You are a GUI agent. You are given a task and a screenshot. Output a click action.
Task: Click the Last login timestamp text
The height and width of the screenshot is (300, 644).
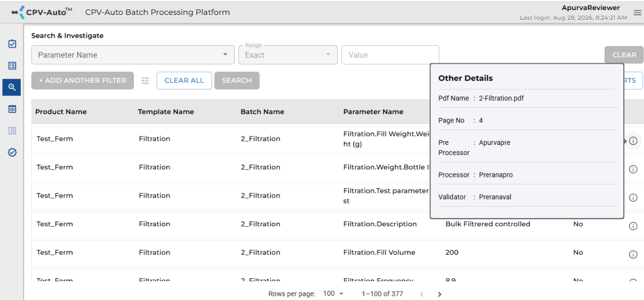click(573, 18)
